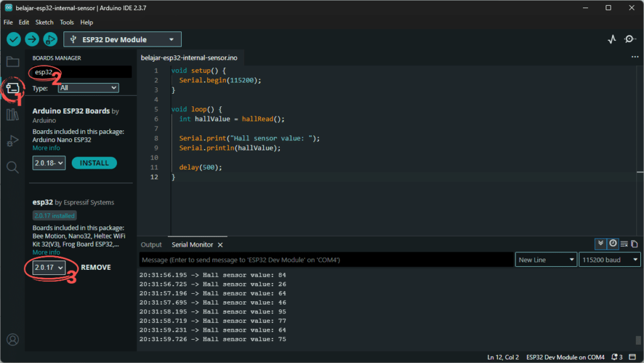
Task: Open the Sketch menu
Action: coord(44,22)
